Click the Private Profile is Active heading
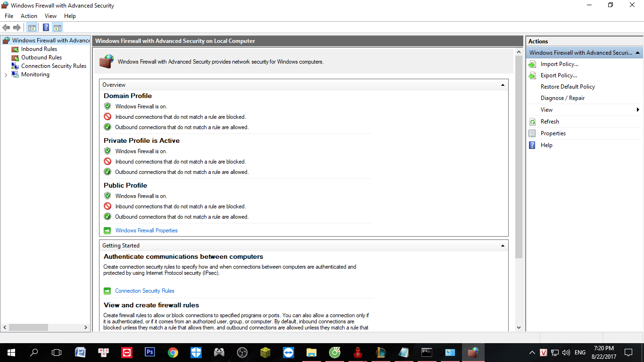Screen dimensions: 644x362 [x=141, y=140]
